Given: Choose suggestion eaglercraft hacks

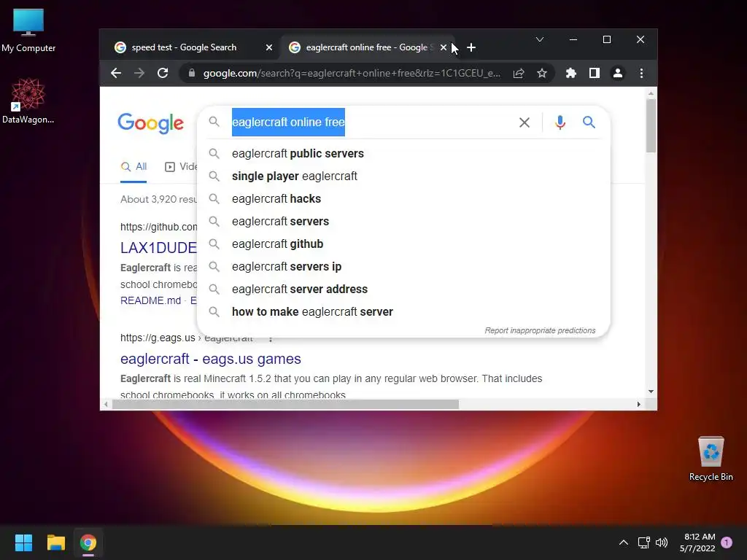Looking at the screenshot, I should click(403, 198).
